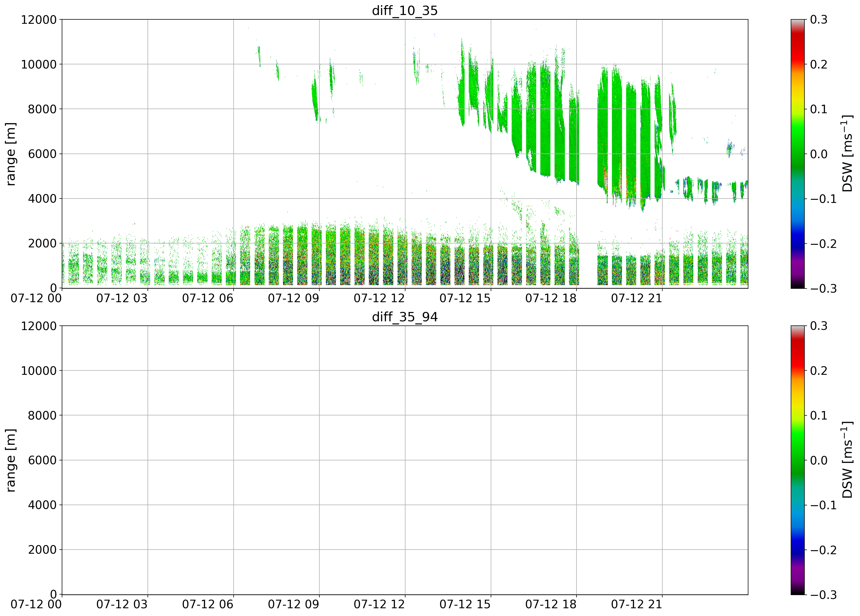
Task: Click the 0.2 label on diff_10_35 colorbar
Action: point(819,64)
